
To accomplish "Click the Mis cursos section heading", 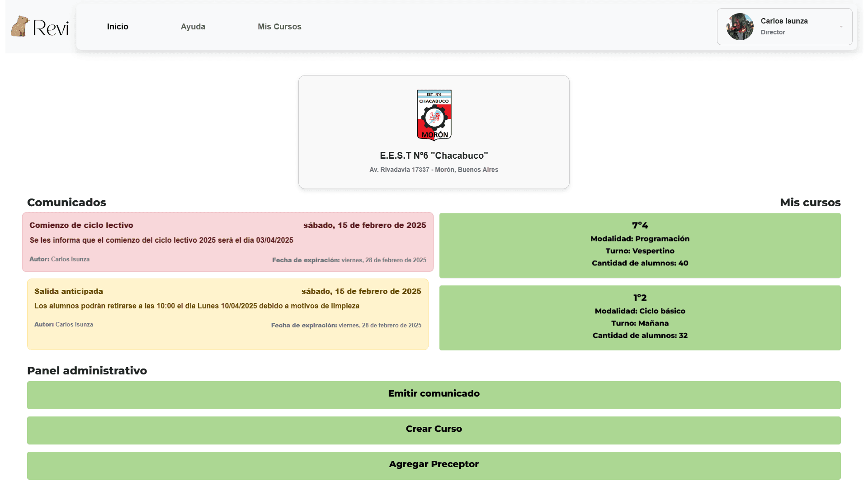I will (x=810, y=203).
